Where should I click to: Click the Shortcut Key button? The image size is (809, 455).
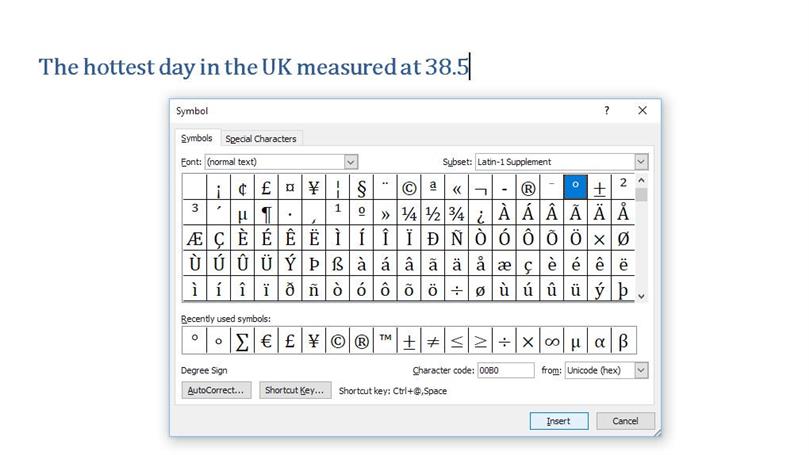point(295,390)
